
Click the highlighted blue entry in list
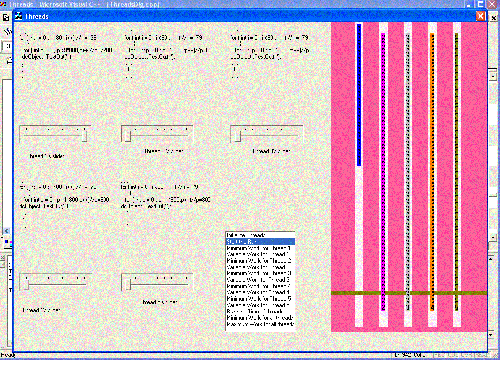point(260,241)
